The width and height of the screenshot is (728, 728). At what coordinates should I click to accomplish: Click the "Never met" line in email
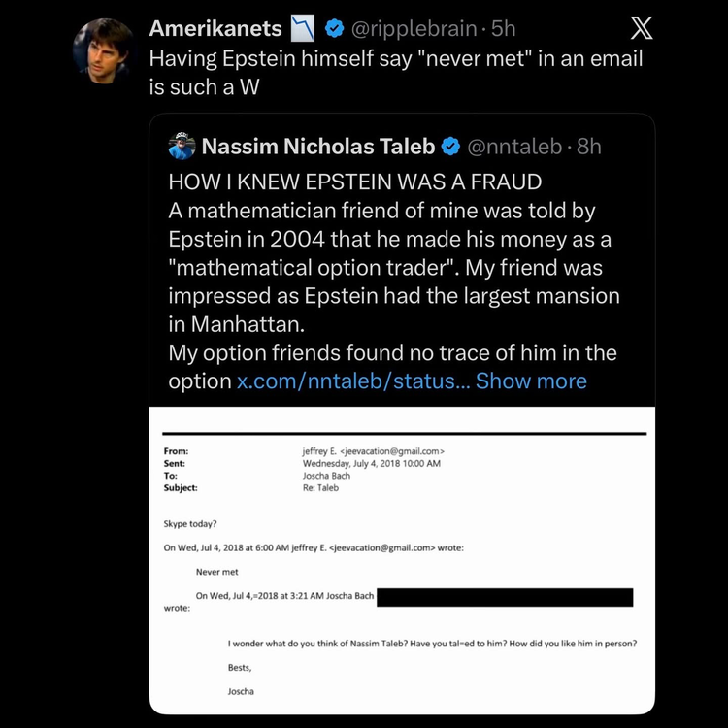click(216, 573)
